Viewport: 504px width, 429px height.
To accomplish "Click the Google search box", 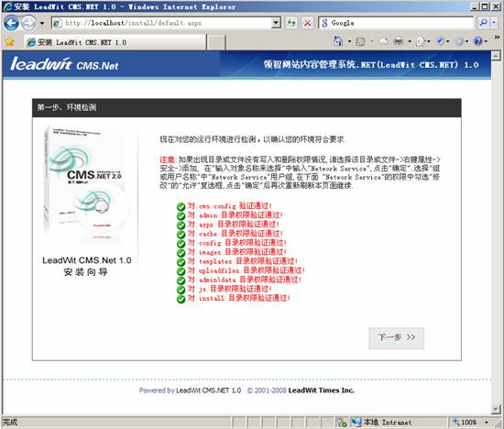I will (x=396, y=23).
